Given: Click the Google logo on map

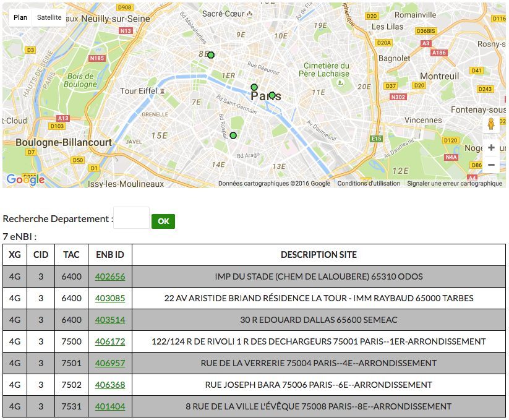Looking at the screenshot, I should (25, 179).
